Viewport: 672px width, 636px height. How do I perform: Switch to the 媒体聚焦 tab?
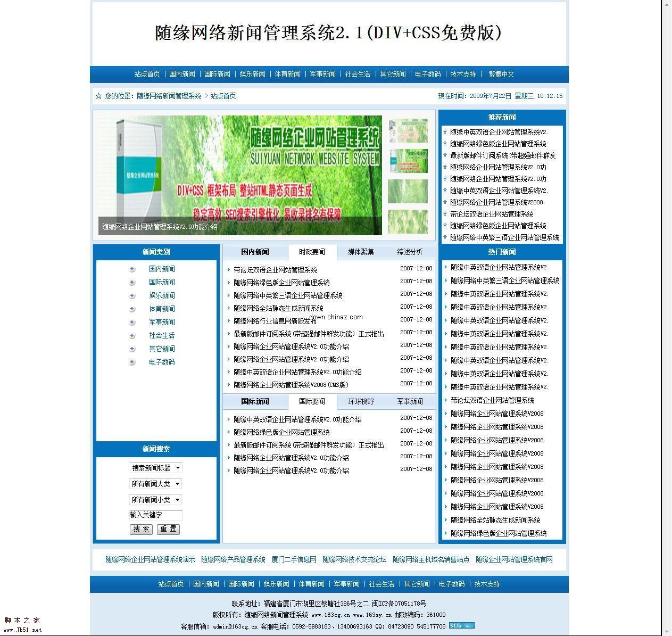(361, 252)
